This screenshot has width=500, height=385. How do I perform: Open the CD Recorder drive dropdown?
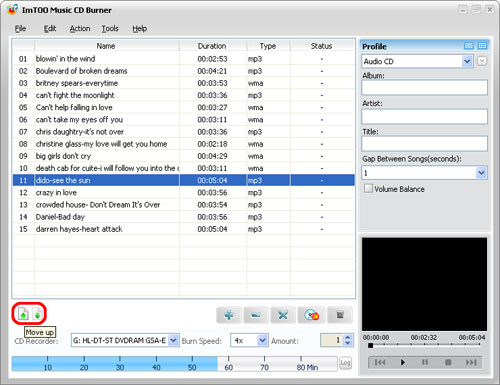(173, 340)
